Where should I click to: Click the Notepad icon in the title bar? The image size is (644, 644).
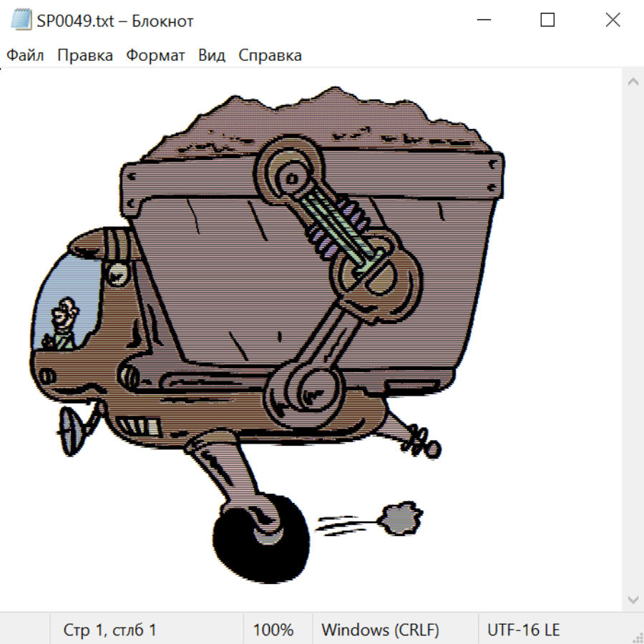21,21
